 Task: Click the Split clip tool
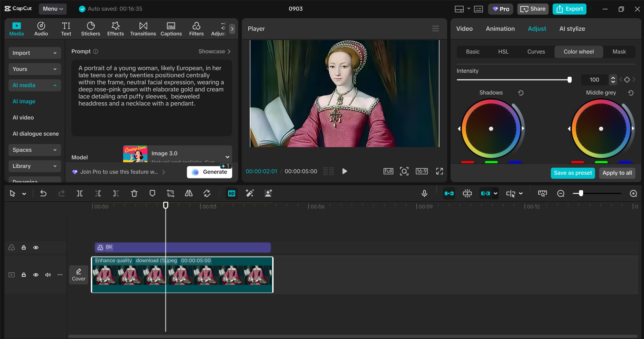[80, 193]
